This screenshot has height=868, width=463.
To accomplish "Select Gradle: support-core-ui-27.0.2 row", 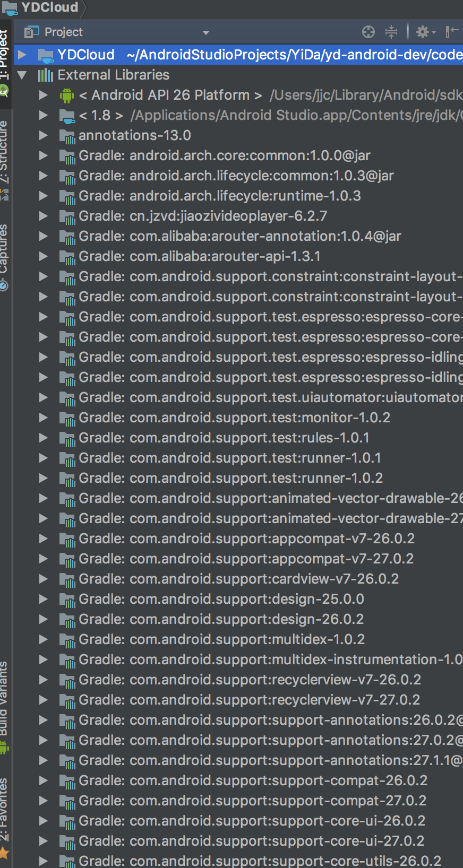I will pyautogui.click(x=238, y=841).
